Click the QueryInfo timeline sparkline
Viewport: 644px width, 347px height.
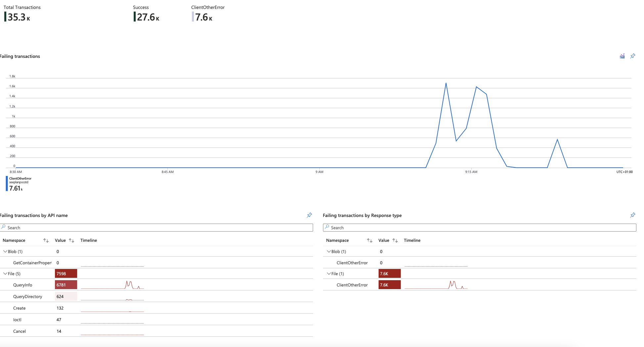[112, 285]
